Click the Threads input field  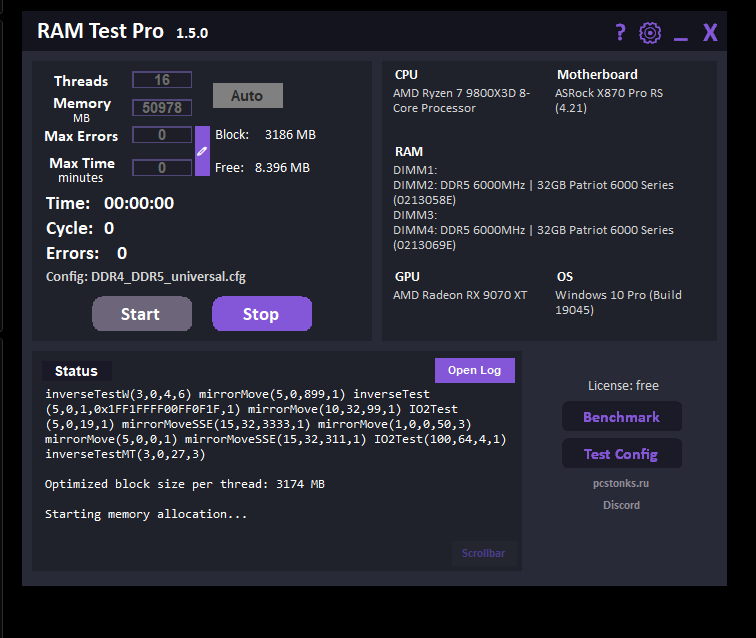click(162, 80)
